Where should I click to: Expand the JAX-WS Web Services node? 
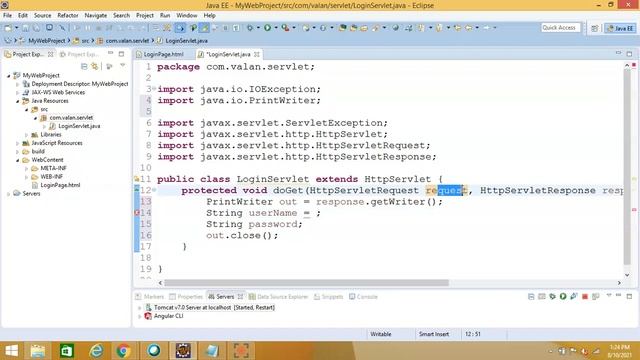click(x=18, y=93)
